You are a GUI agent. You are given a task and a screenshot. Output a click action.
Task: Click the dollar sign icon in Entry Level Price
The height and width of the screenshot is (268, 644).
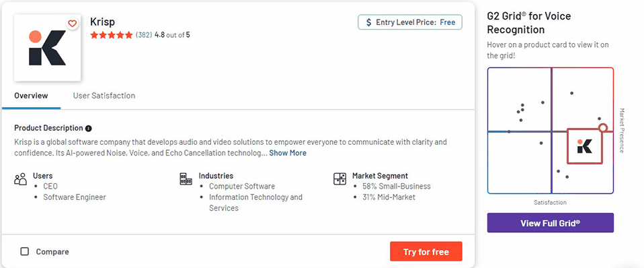tap(369, 22)
